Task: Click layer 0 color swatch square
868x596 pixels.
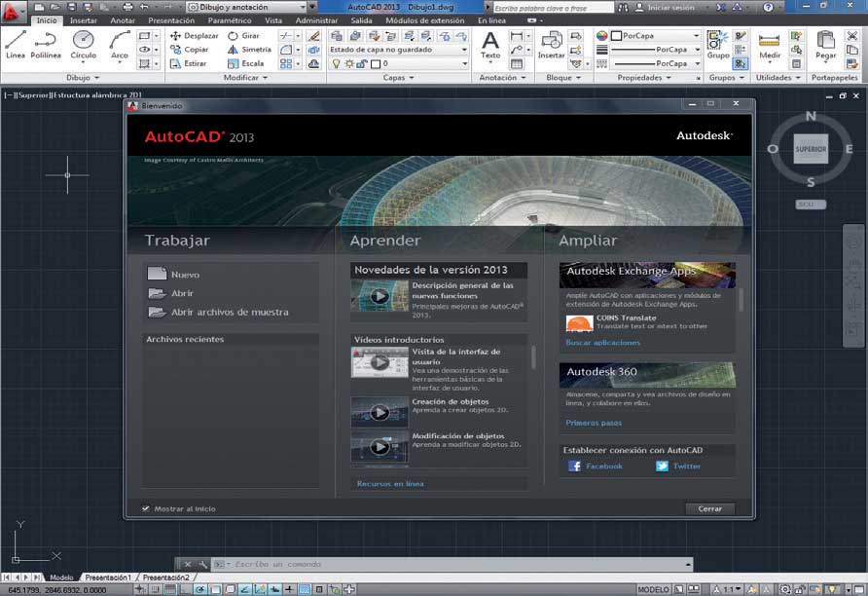Action: click(x=376, y=63)
